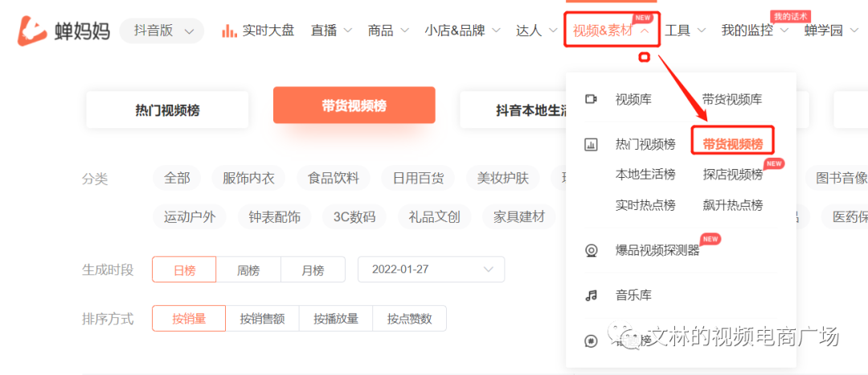Filter category by 服饰内衣

[248, 179]
